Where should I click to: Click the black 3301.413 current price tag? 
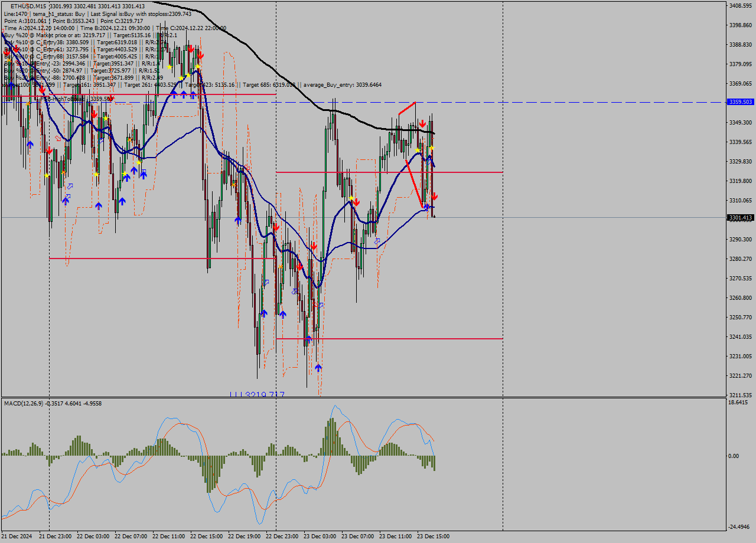[x=741, y=218]
